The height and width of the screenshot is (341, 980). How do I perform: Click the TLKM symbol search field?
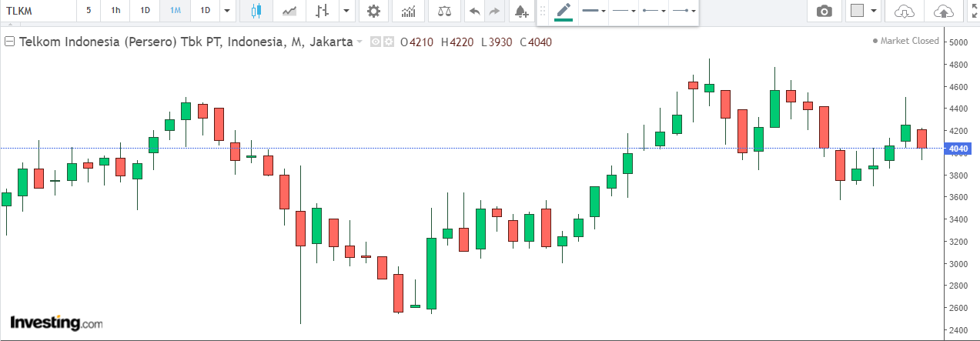coord(38,11)
